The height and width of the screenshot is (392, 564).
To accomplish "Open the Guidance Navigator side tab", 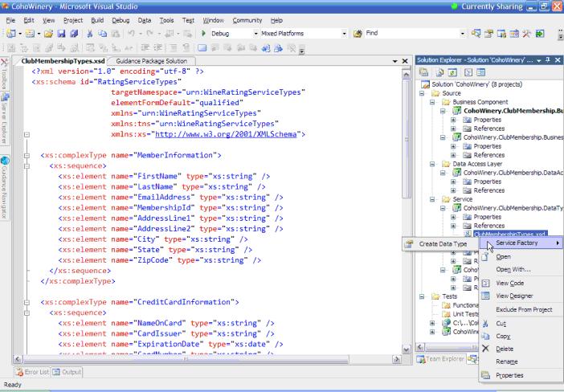I will point(5,188).
